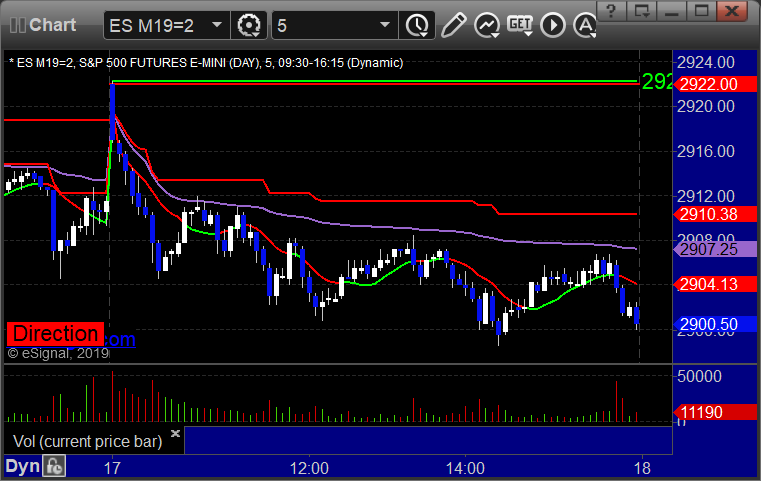761x481 pixels.
Task: Select the pencil drawing tools icon
Action: click(x=454, y=25)
